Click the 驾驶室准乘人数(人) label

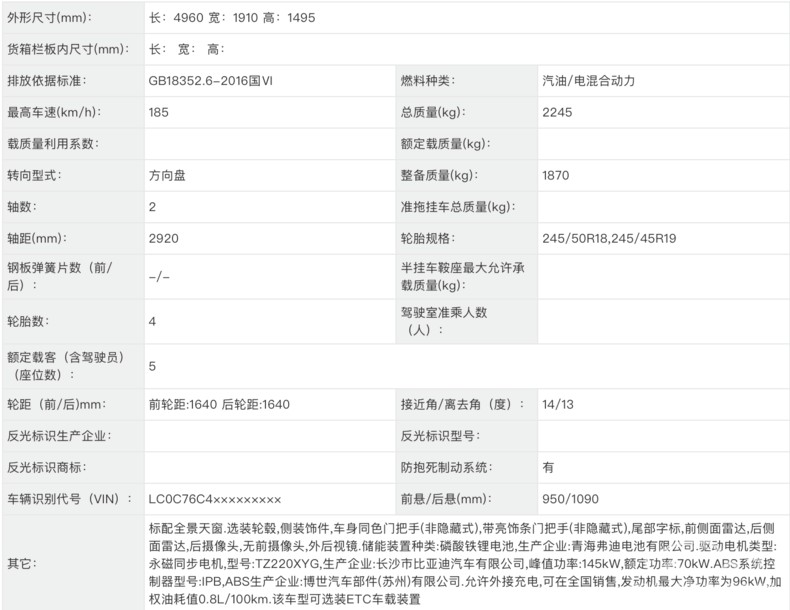pos(444,321)
